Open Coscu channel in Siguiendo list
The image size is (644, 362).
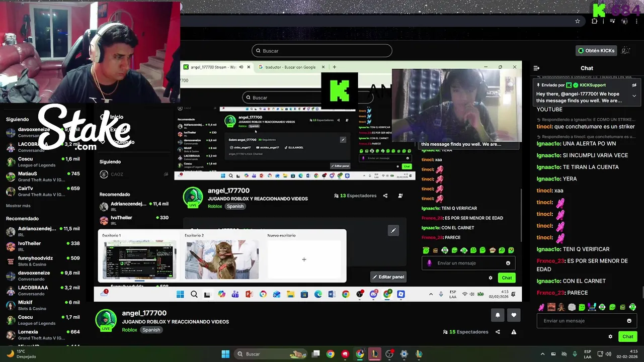(43, 162)
